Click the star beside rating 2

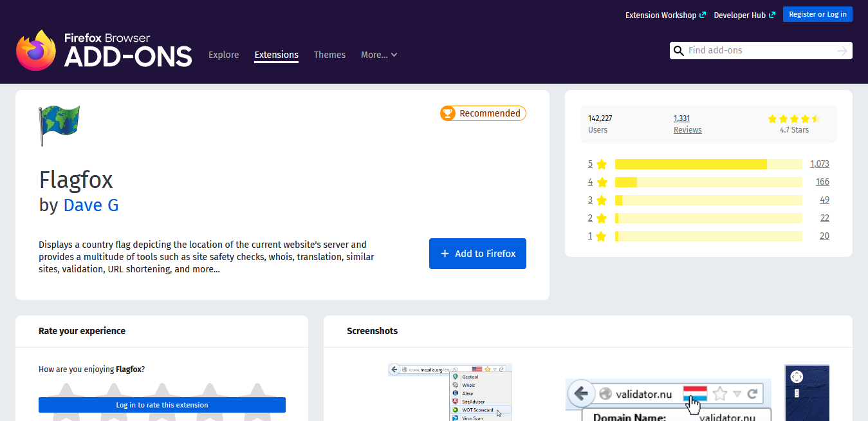[602, 218]
